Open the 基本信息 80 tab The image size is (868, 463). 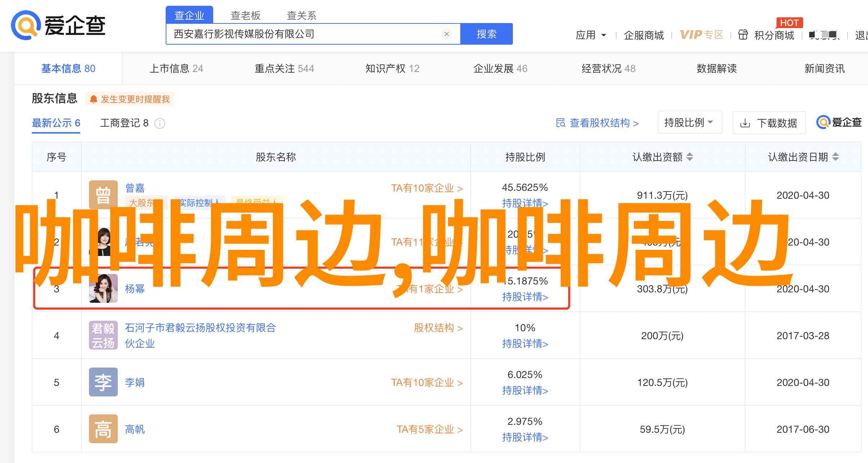pos(68,68)
